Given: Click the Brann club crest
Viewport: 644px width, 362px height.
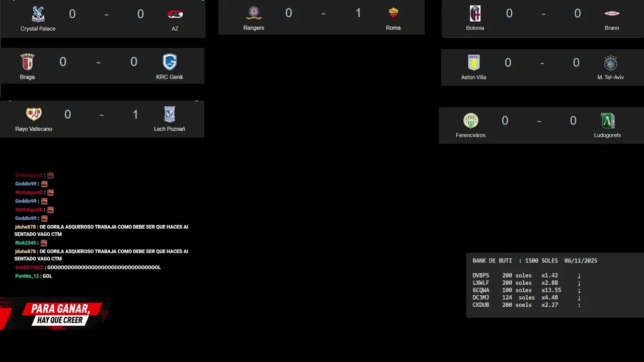Looking at the screenshot, I should [612, 14].
